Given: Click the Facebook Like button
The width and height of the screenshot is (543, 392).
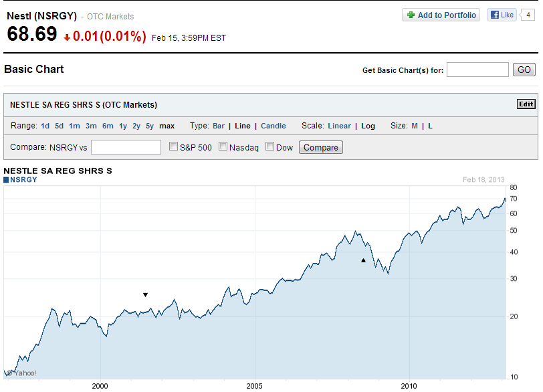Looking at the screenshot, I should click(502, 15).
